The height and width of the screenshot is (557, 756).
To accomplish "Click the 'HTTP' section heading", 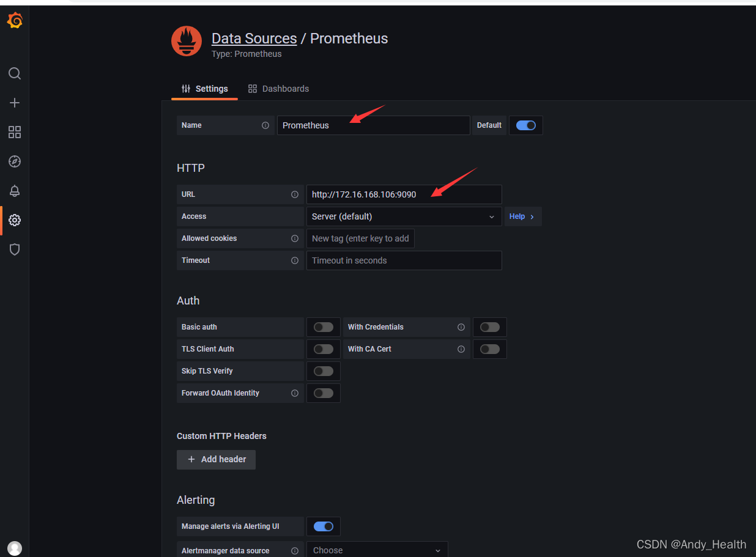I will coord(191,168).
